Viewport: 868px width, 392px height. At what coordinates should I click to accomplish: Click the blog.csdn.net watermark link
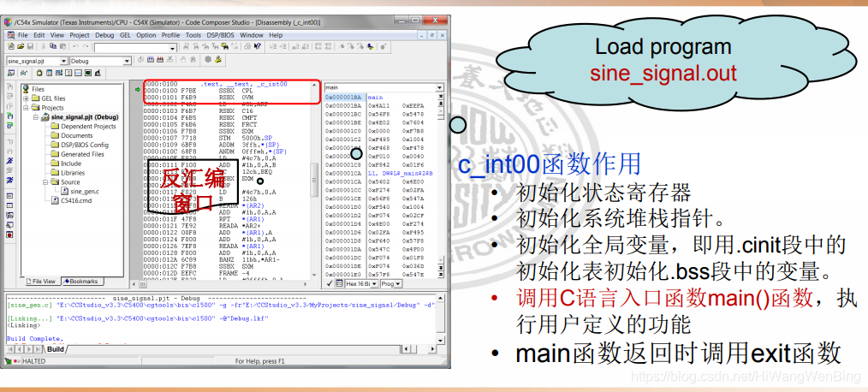point(746,377)
